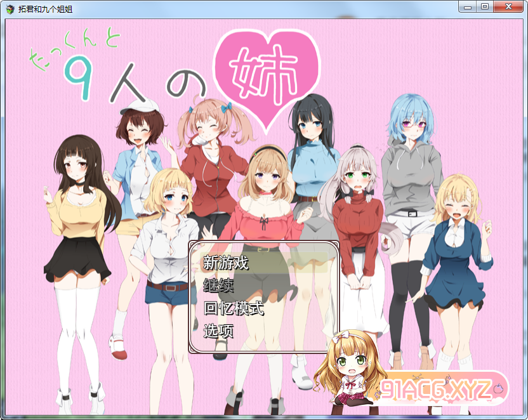This screenshot has height=420, width=528.
Task: Click the window title 拓君和九个姐姐
Action: pyautogui.click(x=46, y=9)
